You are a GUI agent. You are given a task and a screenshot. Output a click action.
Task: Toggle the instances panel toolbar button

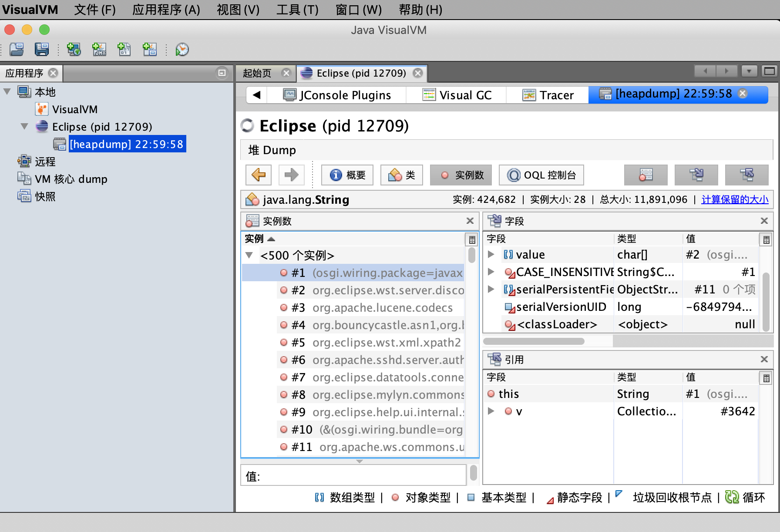tap(646, 175)
